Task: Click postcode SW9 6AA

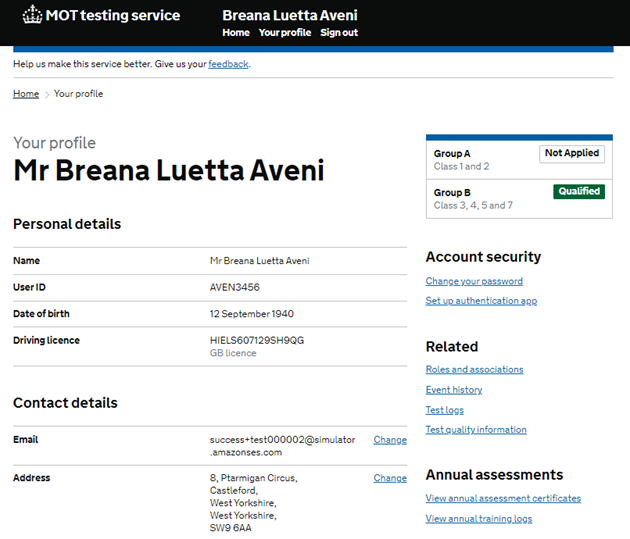Action: pos(231,528)
